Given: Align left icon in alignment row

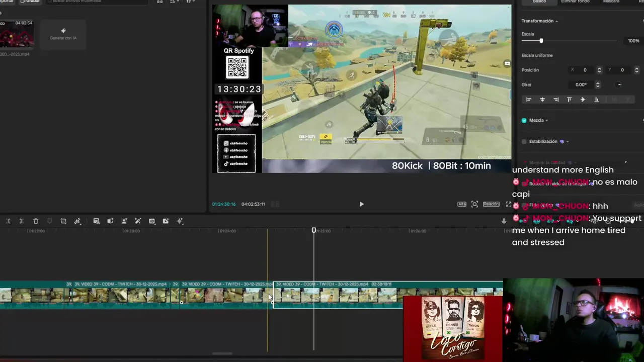Looking at the screenshot, I should point(529,100).
